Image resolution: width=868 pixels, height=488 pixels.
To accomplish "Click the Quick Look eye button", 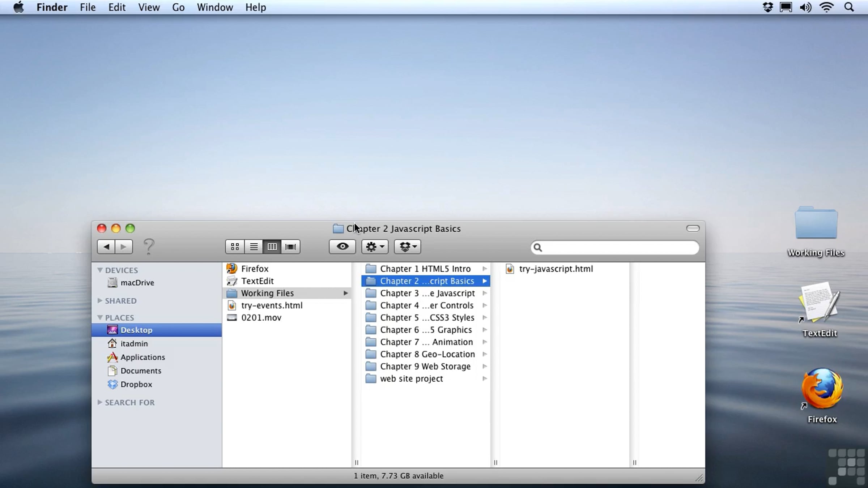I will coord(342,247).
